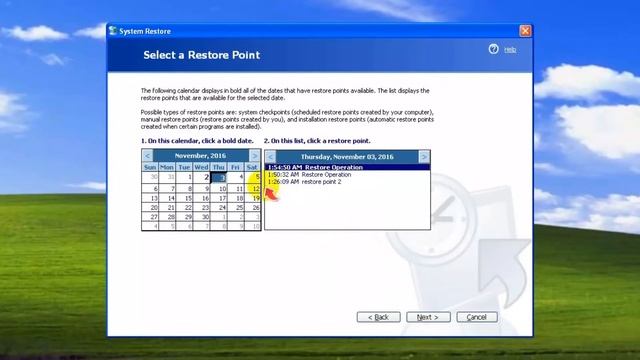Click November 22 on the calendar
The image size is (640, 360).
[x=184, y=208]
